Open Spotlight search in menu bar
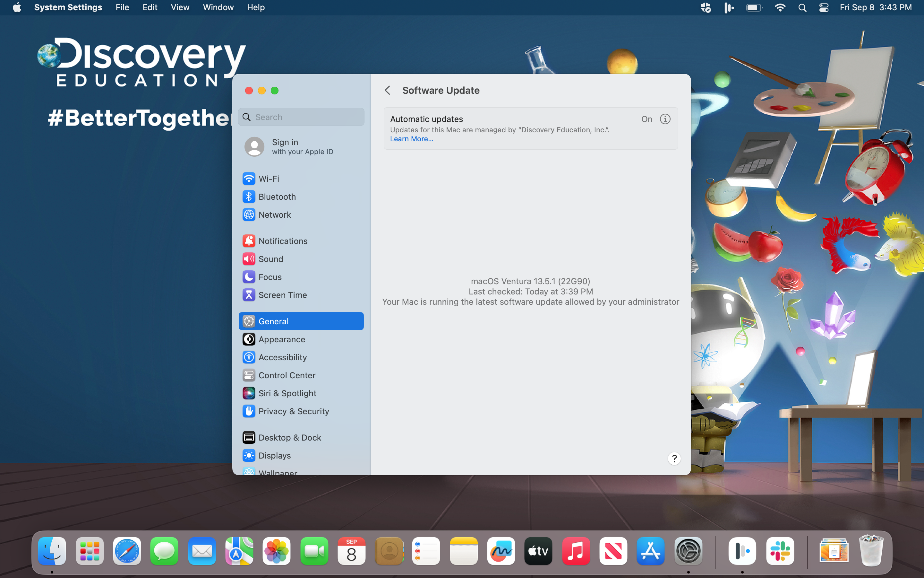The width and height of the screenshot is (924, 578). click(802, 8)
